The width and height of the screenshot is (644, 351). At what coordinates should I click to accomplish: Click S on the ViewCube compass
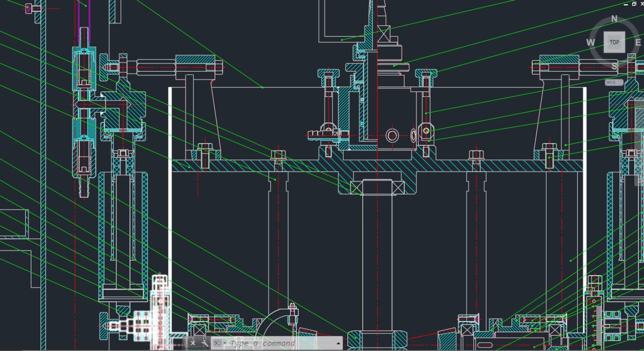click(x=615, y=67)
